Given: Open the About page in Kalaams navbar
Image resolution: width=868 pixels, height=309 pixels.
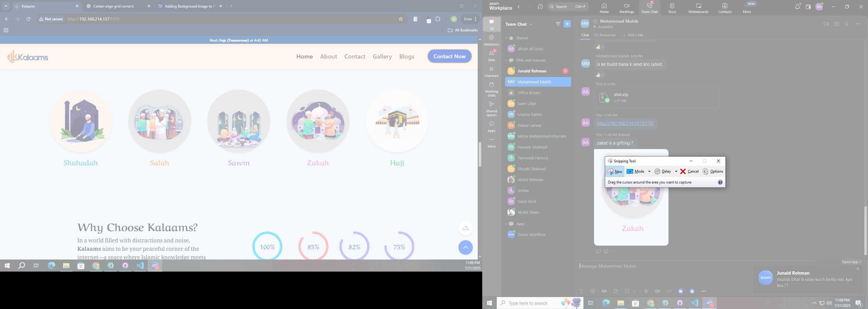Looking at the screenshot, I should 328,56.
